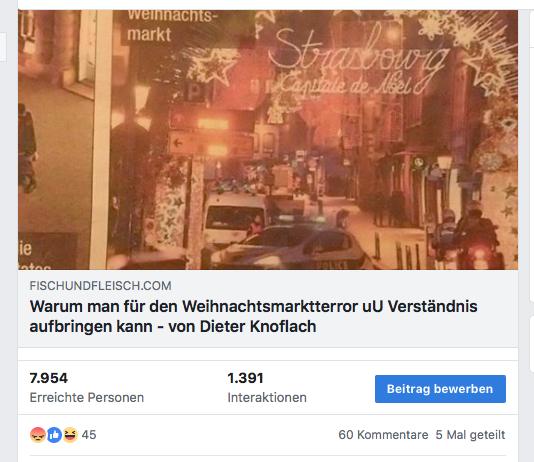Viewport: 534px width, 462px height.
Task: View the 7.954 Erreichte Personen statistic
Action: click(x=87, y=387)
